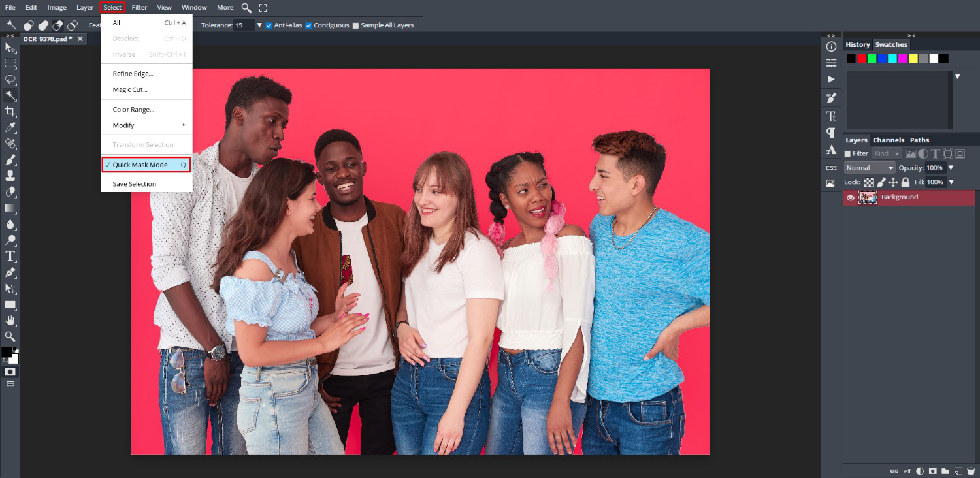Viewport: 980px width, 478px height.
Task: Switch to the History tab
Action: pos(857,45)
